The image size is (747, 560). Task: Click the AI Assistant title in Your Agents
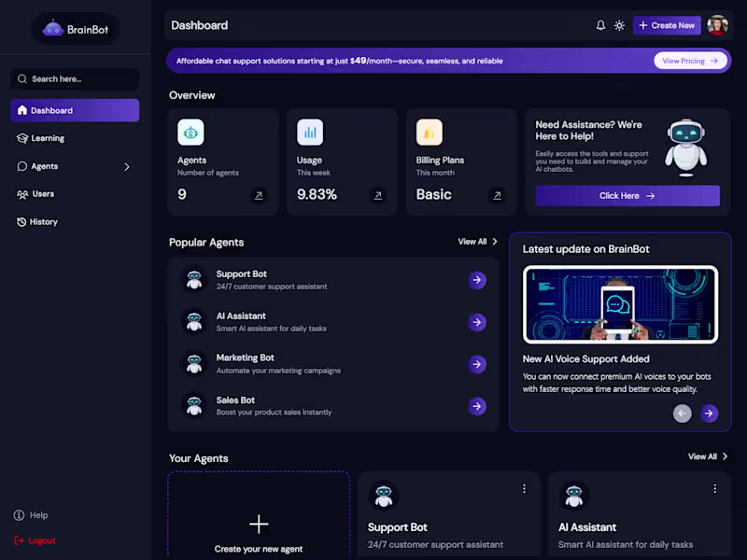[x=587, y=527]
